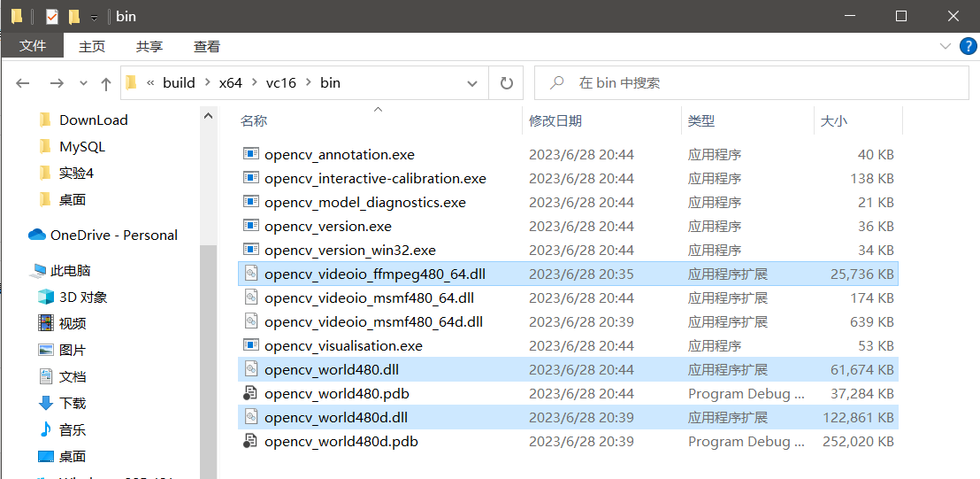
Task: Click the 3D 对象 cube icon
Action: [x=46, y=297]
